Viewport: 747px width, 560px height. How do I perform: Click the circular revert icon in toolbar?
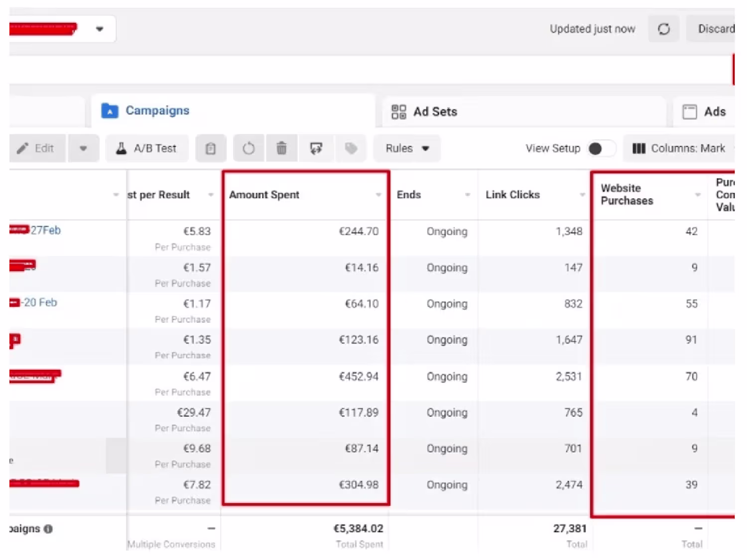point(249,148)
